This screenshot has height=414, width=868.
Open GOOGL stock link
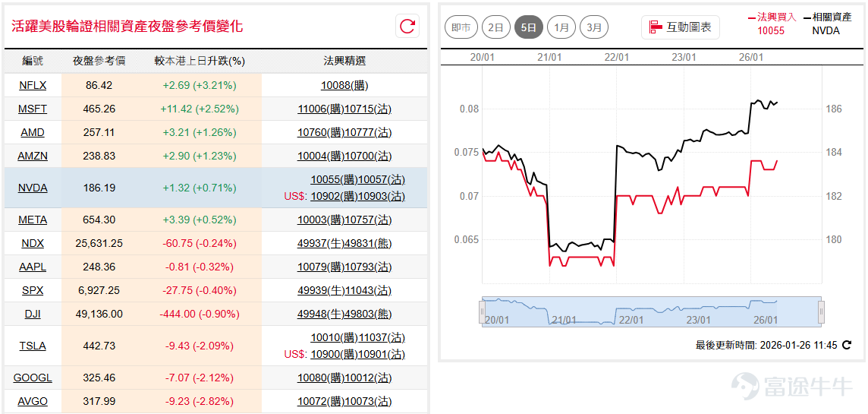[33, 378]
